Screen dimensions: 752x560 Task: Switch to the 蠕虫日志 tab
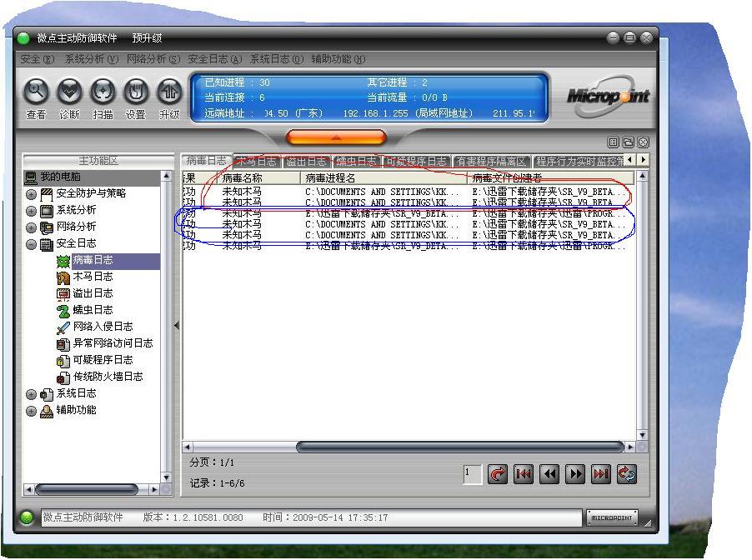click(356, 161)
